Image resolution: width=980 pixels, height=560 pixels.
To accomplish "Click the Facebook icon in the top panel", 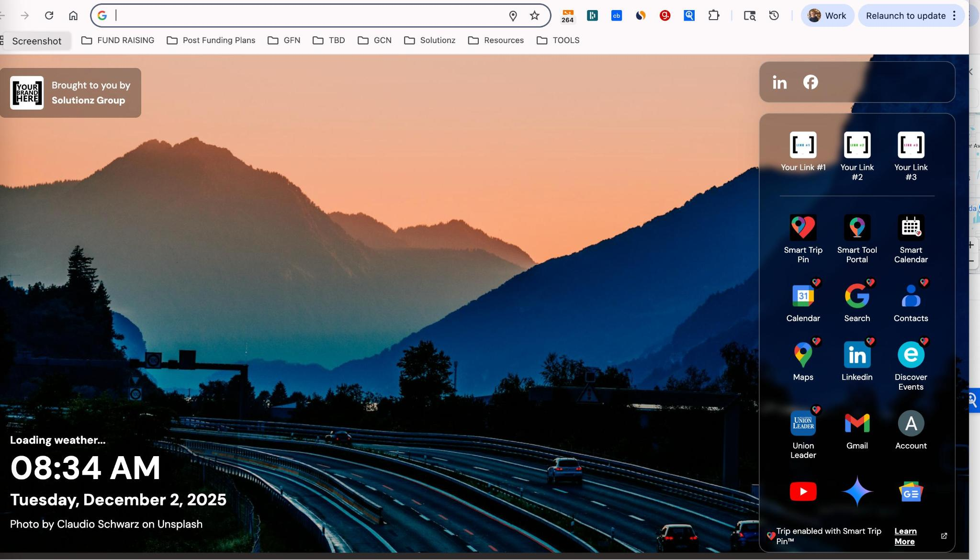I will 810,82.
